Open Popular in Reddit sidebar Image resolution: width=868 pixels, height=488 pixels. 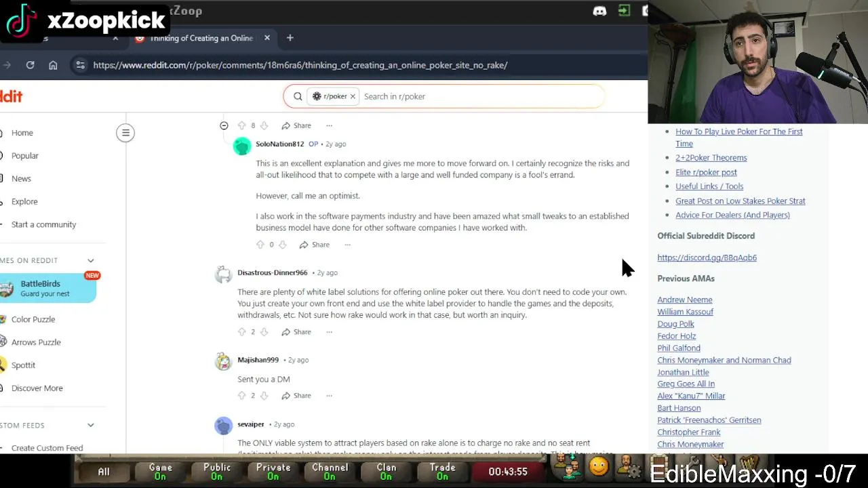point(25,156)
